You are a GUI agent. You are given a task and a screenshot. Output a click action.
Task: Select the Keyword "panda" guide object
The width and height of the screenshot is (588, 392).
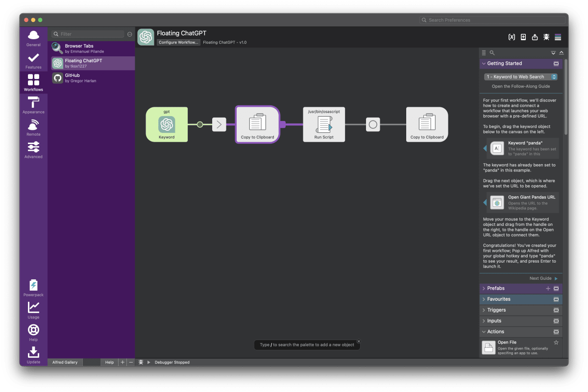tap(521, 148)
